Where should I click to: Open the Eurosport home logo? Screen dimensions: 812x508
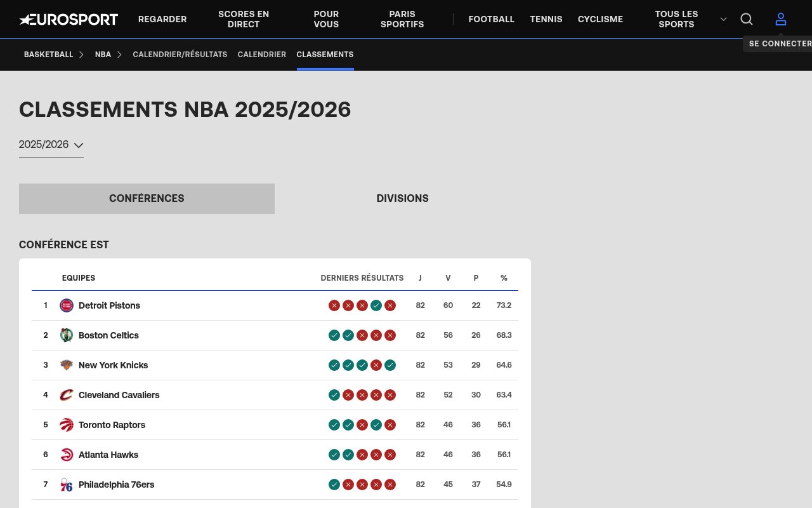(69, 19)
